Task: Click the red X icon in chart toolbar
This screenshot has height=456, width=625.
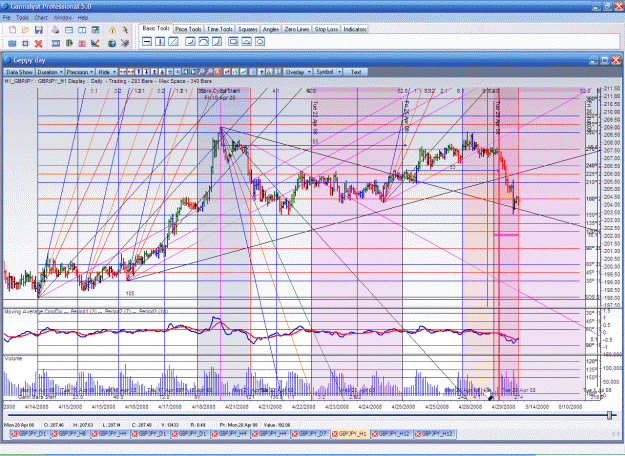Action: pos(218,72)
